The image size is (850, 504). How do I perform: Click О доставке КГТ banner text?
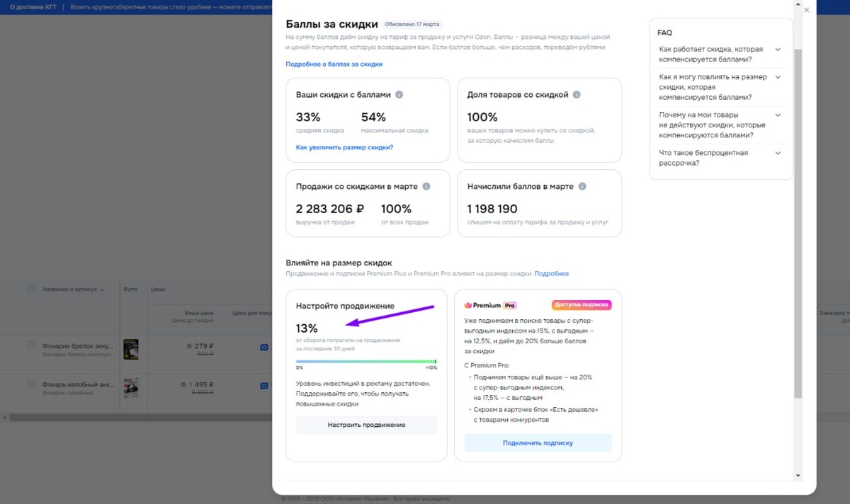[x=33, y=7]
